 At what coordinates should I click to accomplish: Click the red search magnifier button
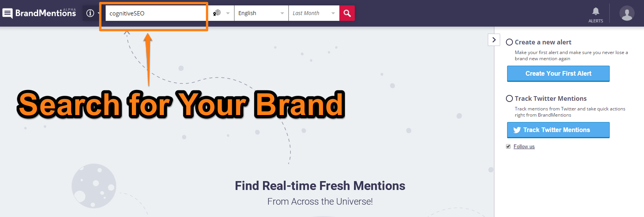[347, 13]
